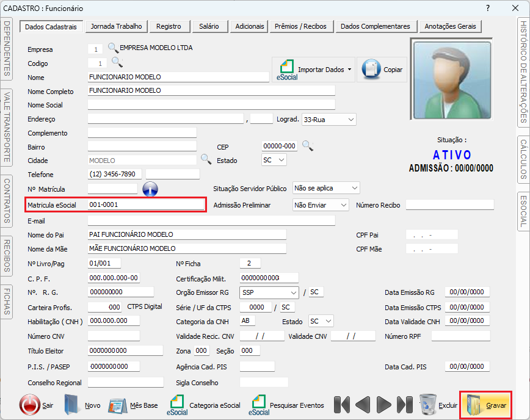
Task: Open the Importar Dados dropdown arrow
Action: (x=349, y=70)
